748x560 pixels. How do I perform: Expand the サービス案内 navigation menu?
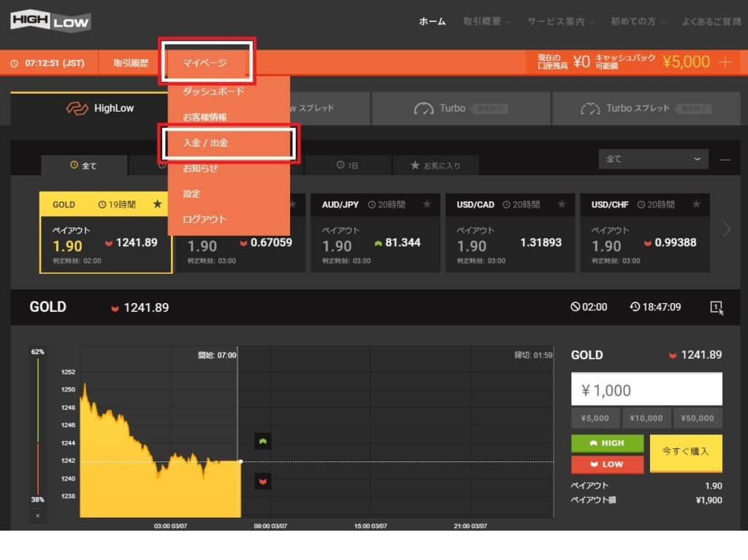560,21
